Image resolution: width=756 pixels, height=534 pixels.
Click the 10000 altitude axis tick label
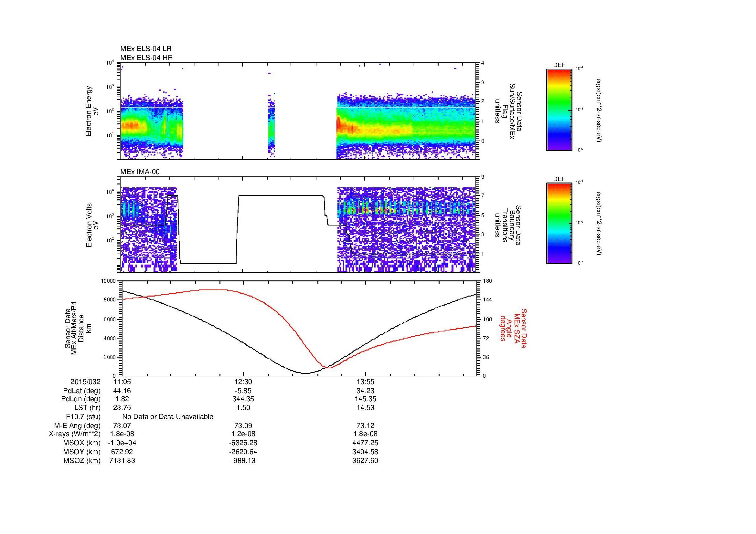click(x=108, y=281)
